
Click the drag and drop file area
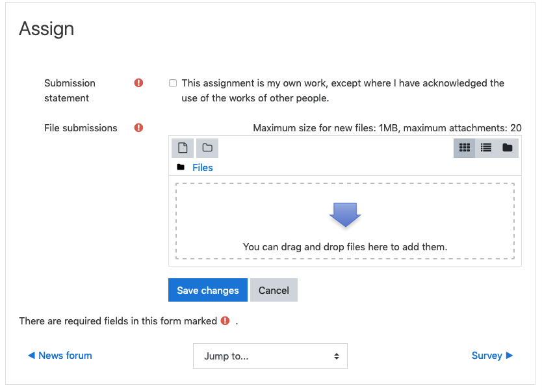[344, 221]
